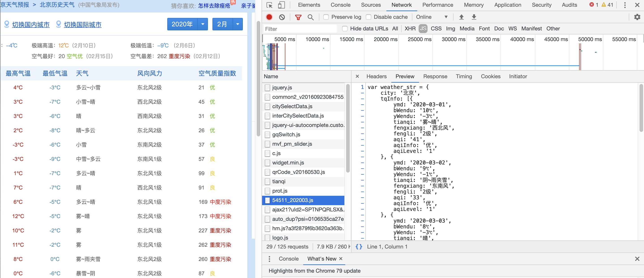Image resolution: width=644 pixels, height=278 pixels.
Task: Open the 2月 month dropdown arrow
Action: click(238, 24)
